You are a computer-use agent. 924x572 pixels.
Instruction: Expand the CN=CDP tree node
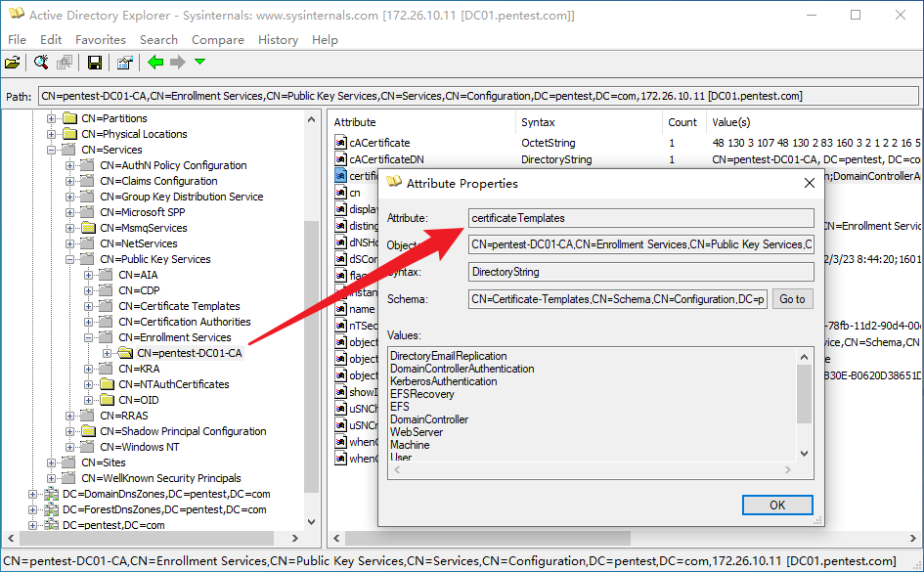click(x=88, y=290)
